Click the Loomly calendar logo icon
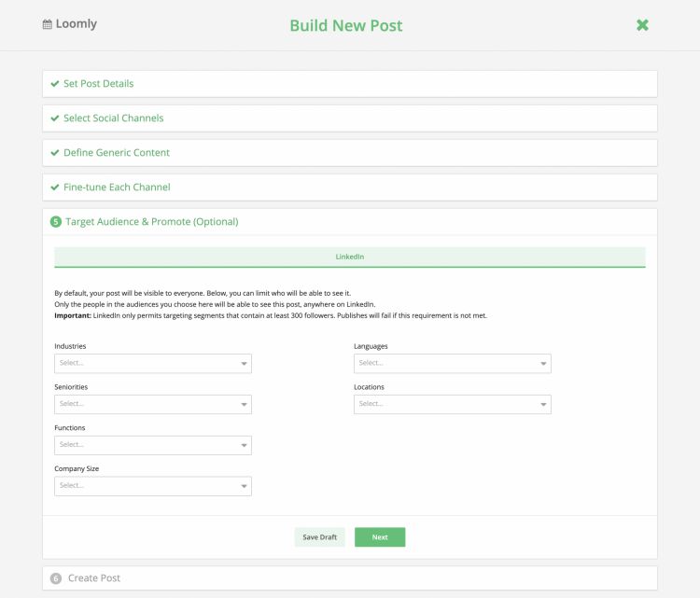 point(48,24)
